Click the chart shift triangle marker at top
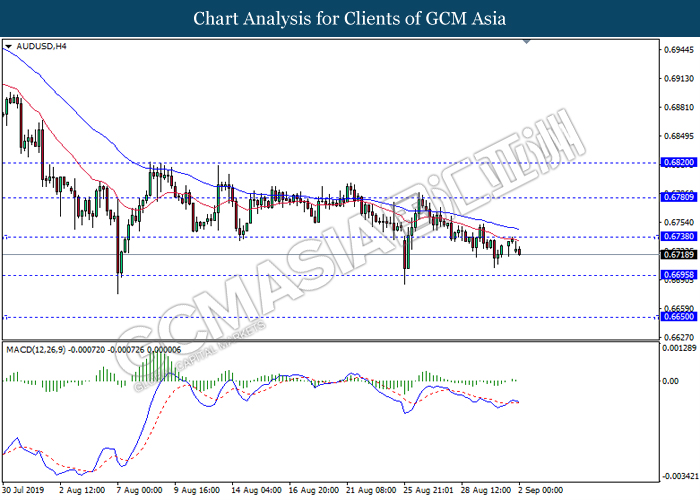This screenshot has width=700, height=500. [x=527, y=42]
